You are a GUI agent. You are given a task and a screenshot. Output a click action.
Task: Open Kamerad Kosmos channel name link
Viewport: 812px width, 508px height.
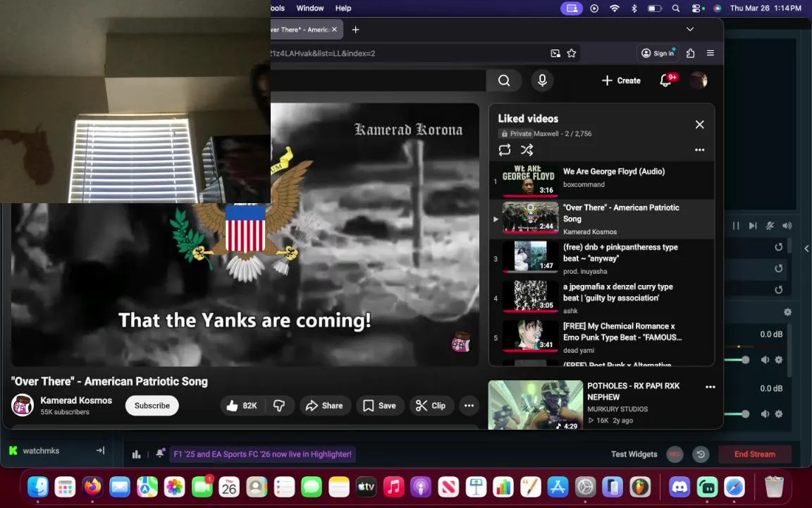pyautogui.click(x=76, y=400)
